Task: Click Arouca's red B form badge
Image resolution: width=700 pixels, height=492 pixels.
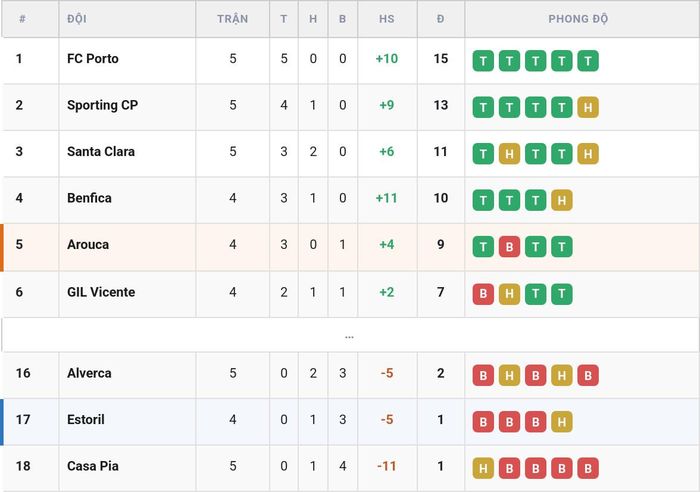Action: 509,246
